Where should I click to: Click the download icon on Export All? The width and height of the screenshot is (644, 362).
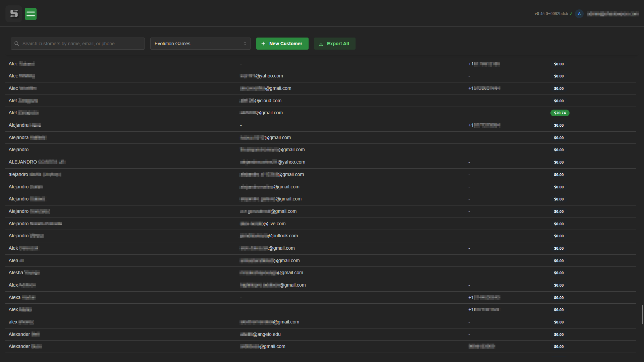[x=321, y=44]
